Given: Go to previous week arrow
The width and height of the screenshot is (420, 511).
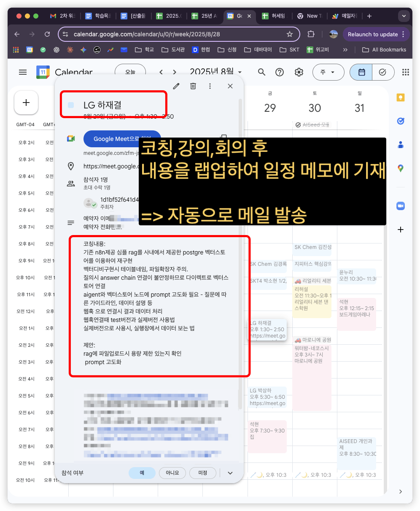Looking at the screenshot, I should pos(161,72).
